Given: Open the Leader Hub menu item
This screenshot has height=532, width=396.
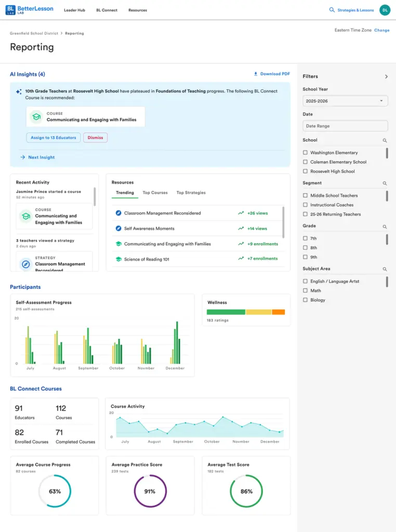Looking at the screenshot, I should click(x=75, y=10).
